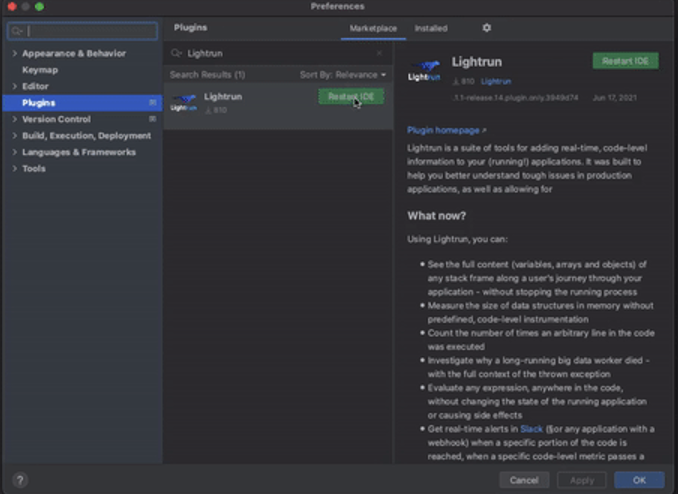The image size is (678, 494).
Task: Focus the settings search field
Action: pos(83,31)
